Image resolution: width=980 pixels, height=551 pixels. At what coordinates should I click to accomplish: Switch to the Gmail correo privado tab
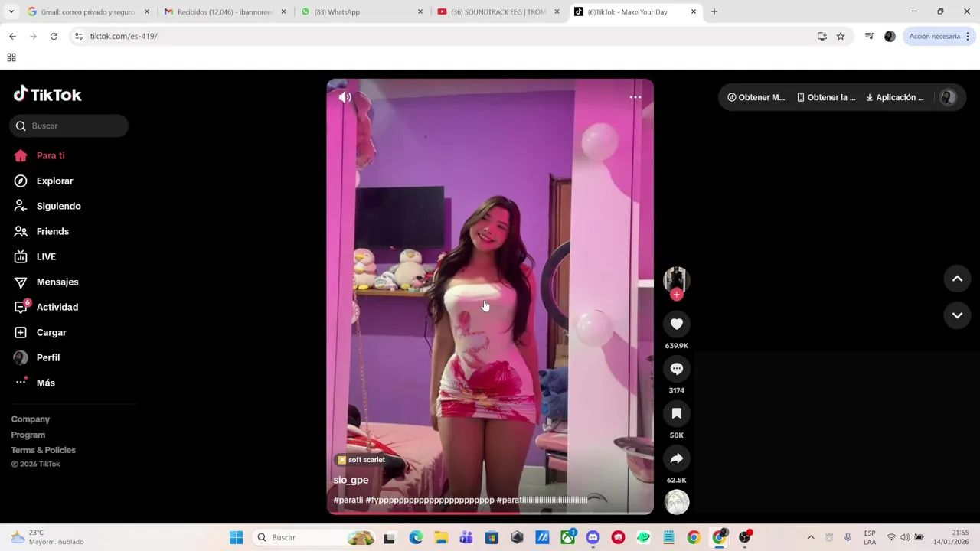(88, 11)
